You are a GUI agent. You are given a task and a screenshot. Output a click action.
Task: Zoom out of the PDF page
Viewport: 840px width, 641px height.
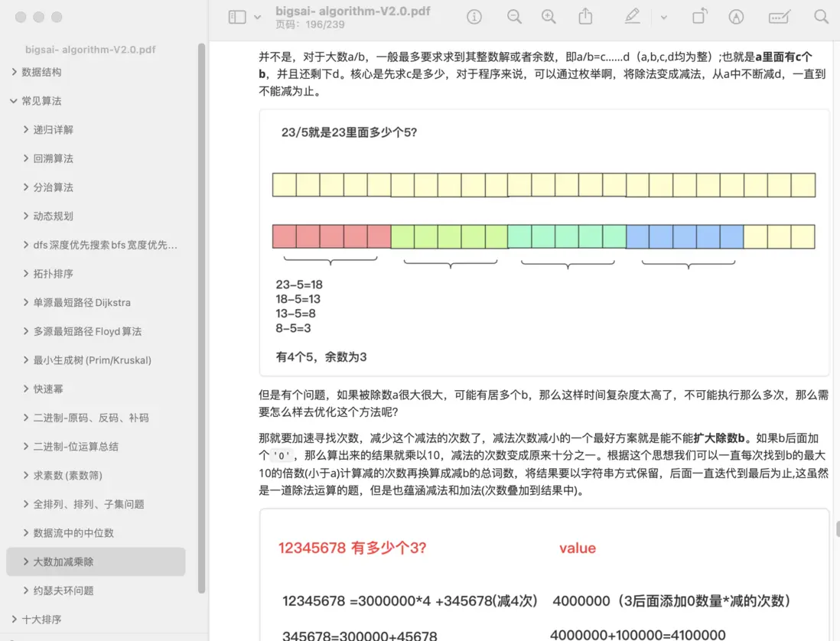point(514,17)
